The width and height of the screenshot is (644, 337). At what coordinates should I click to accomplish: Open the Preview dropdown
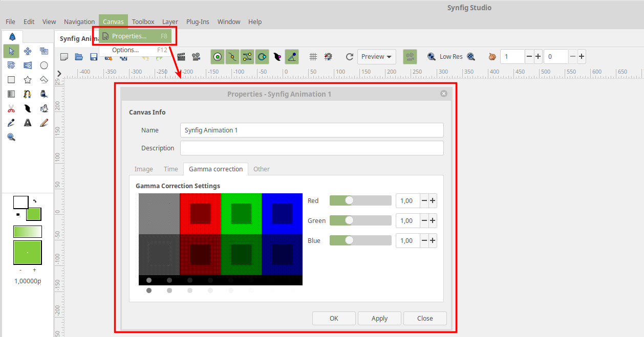coord(376,57)
